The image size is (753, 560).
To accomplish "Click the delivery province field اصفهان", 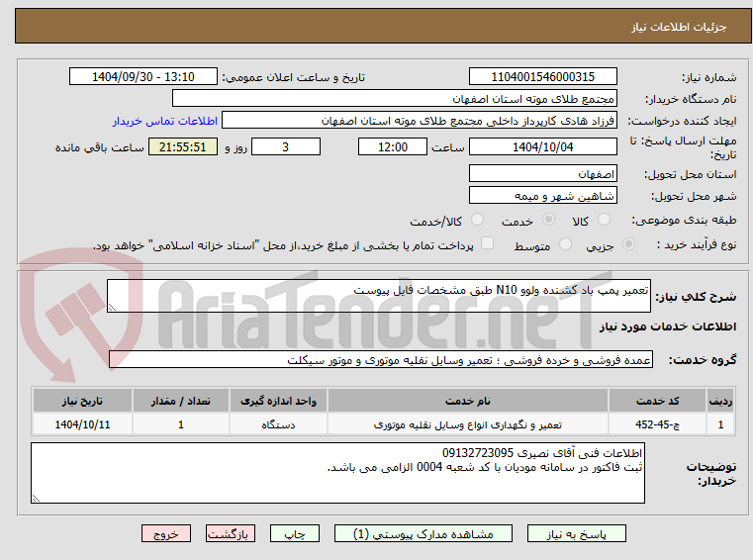I will (x=542, y=173).
